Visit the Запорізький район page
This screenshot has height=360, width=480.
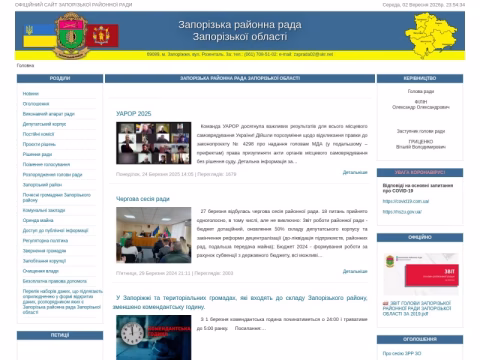coord(42,185)
